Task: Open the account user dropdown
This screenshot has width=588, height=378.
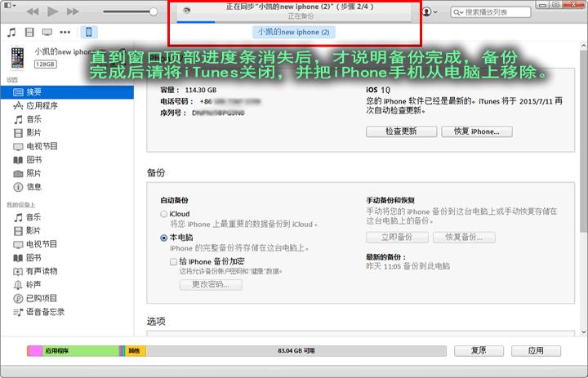Action: [x=430, y=11]
